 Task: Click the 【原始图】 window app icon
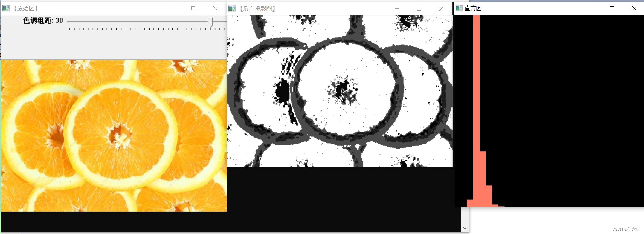tap(6, 8)
